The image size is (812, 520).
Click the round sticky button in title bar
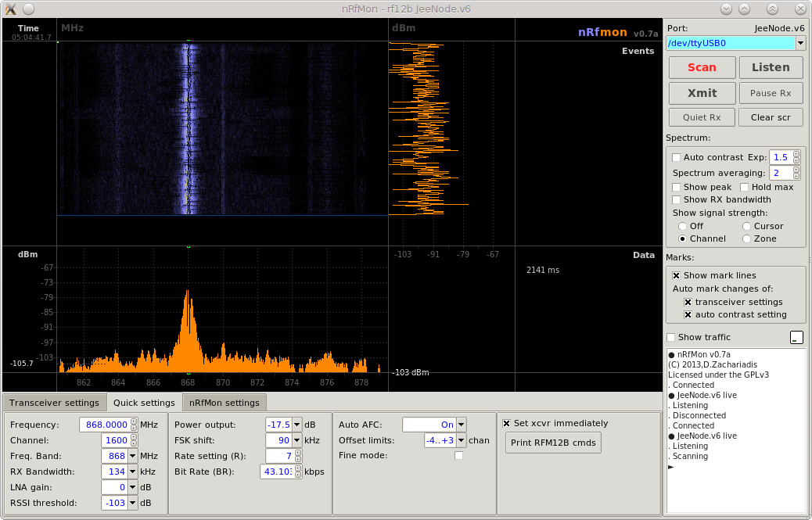click(28, 9)
